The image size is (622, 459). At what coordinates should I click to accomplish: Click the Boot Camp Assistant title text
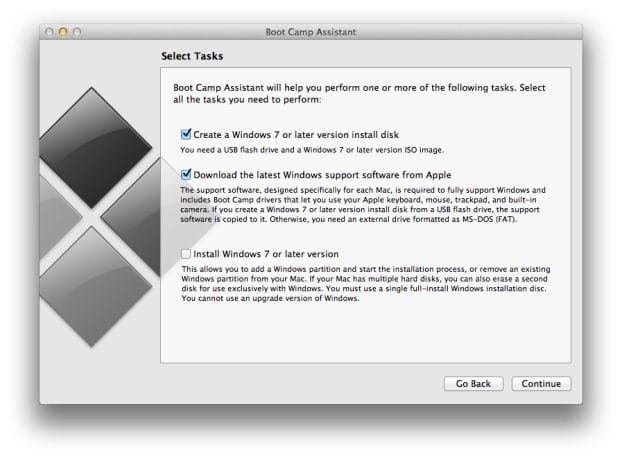[311, 32]
